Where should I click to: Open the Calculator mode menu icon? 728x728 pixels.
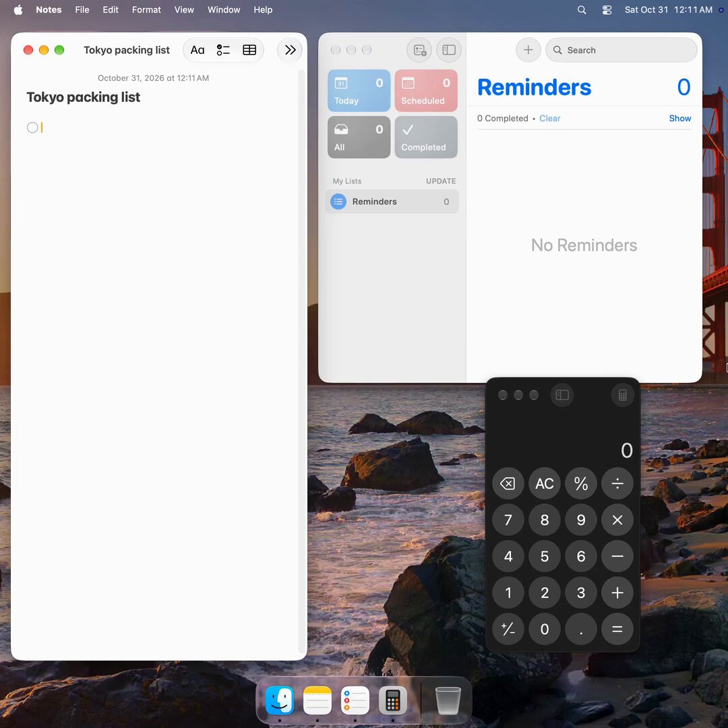[x=623, y=395]
